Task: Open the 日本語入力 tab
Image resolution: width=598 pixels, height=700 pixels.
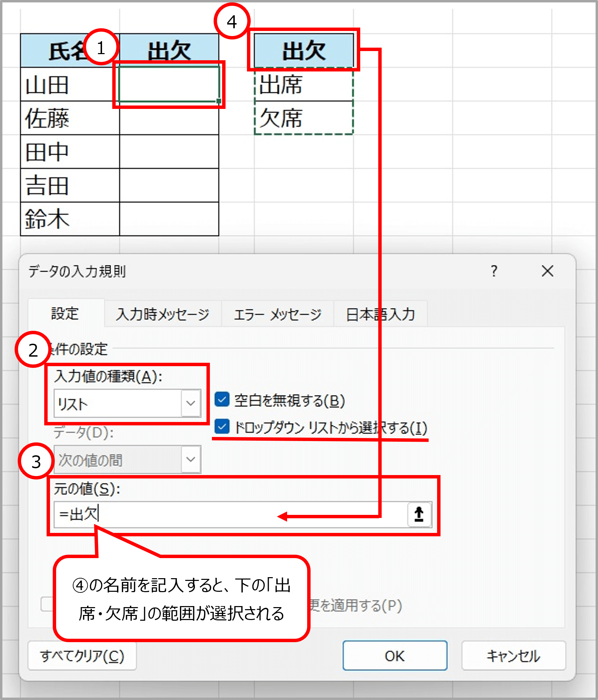Action: tap(380, 314)
